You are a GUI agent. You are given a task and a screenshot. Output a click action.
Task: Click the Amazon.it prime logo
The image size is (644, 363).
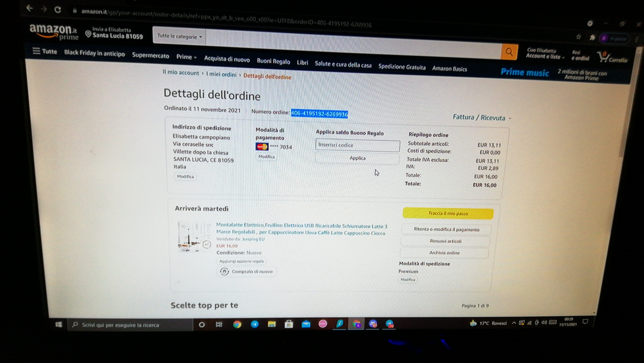(x=54, y=32)
